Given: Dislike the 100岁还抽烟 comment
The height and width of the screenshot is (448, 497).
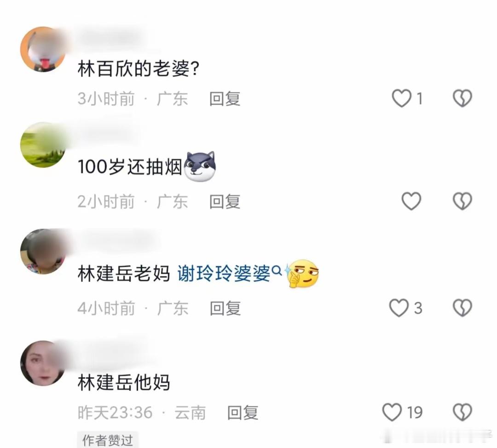Looking at the screenshot, I should (462, 201).
